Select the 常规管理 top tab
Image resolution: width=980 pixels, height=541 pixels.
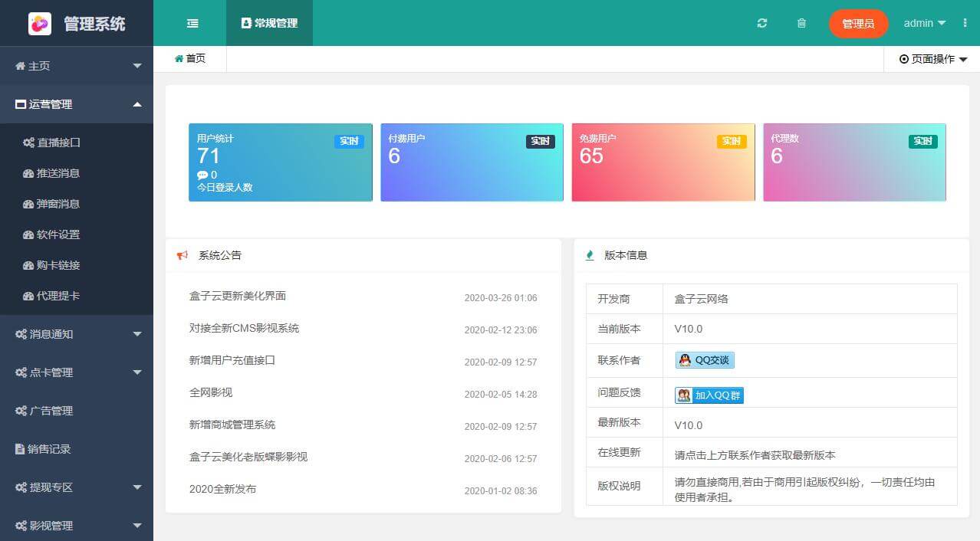(269, 23)
